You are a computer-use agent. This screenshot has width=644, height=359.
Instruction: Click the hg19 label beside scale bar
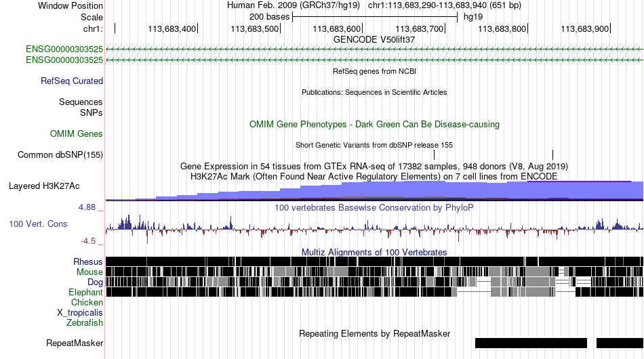pos(473,17)
